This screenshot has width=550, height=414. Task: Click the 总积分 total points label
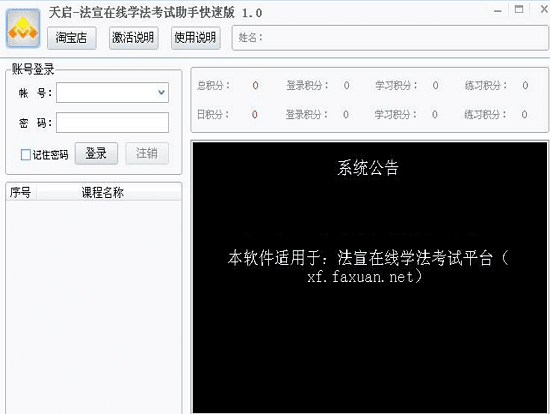pyautogui.click(x=213, y=85)
